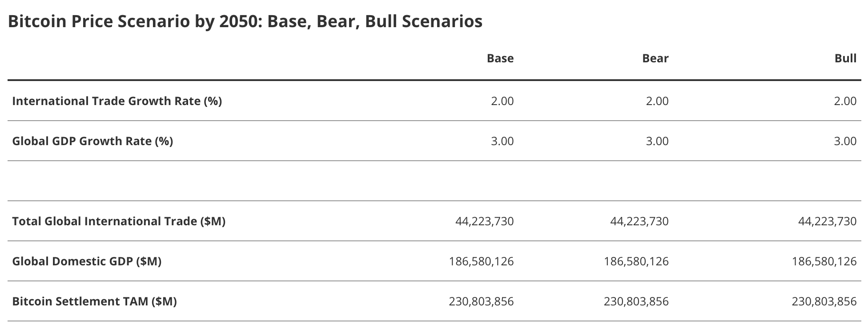Click Bull value for Bitcoin Settlement TAM

click(824, 301)
